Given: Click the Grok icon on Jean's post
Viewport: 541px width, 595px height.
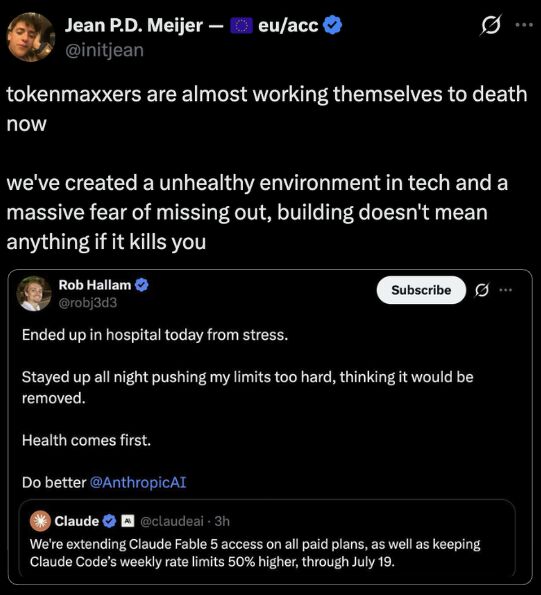Looking at the screenshot, I should 491,25.
